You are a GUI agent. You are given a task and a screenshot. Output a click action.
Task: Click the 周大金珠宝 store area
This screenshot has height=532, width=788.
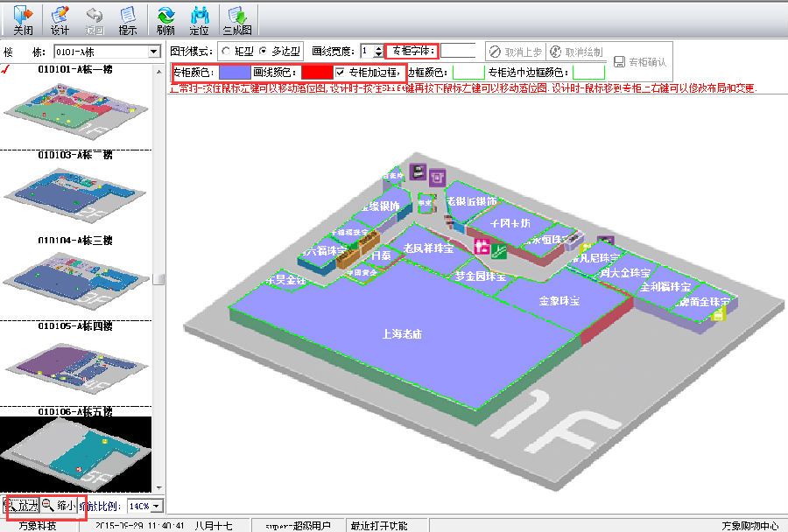tap(624, 273)
